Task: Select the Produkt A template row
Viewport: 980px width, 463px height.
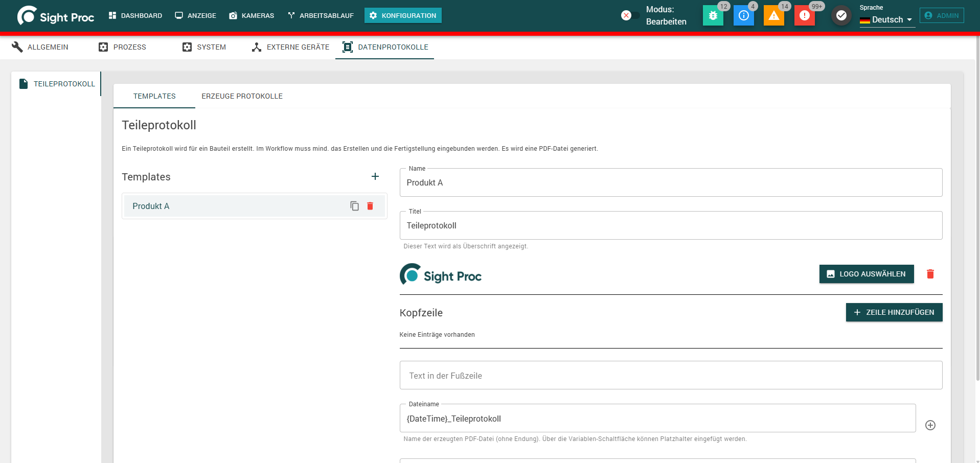Action: coord(255,206)
